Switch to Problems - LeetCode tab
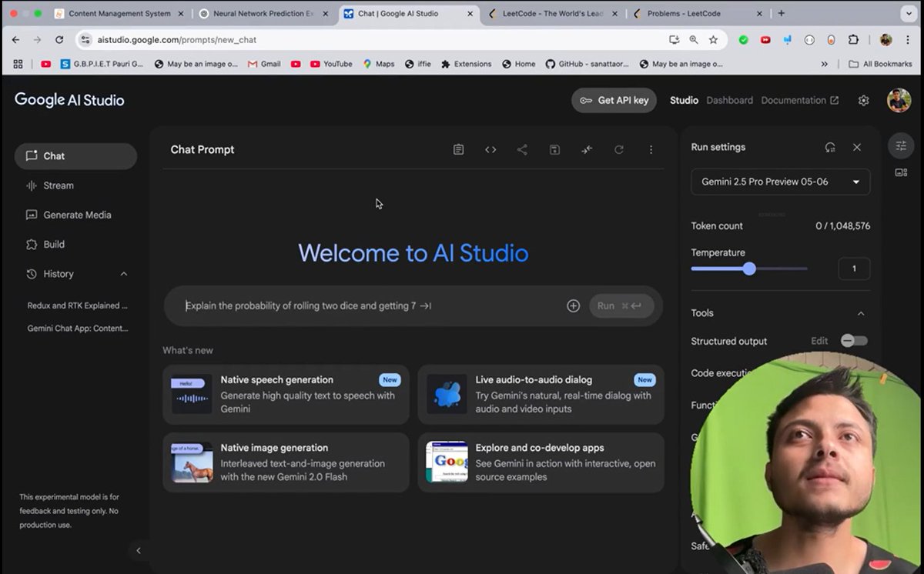Image resolution: width=924 pixels, height=574 pixels. coord(697,14)
